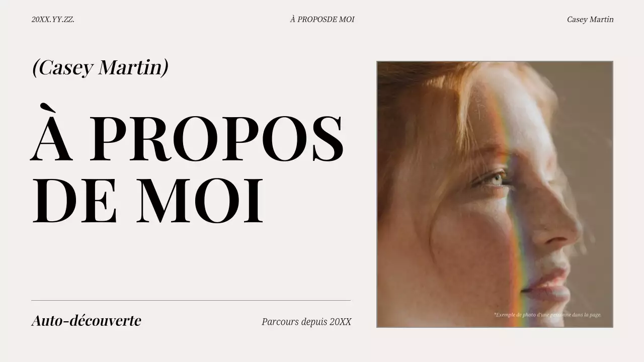The image size is (644, 362).
Task: Click the woman's eye in the photo
Action: [x=495, y=178]
